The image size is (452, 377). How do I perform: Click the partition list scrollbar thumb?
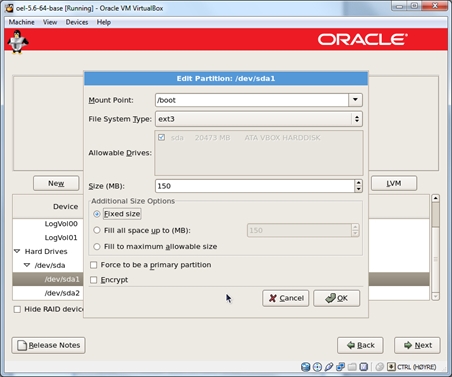point(435,215)
